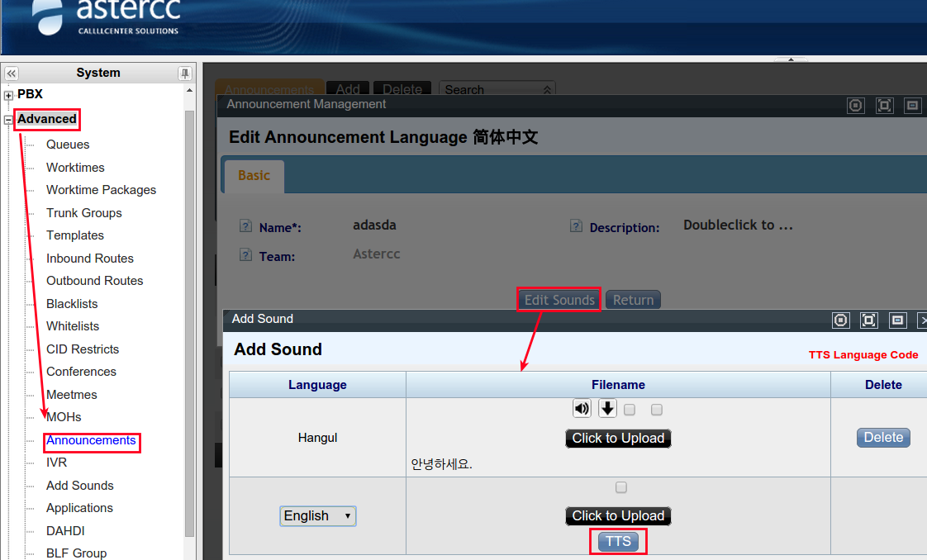Tick first checkbox in Hangul filename row
The image size is (927, 560).
pyautogui.click(x=630, y=410)
